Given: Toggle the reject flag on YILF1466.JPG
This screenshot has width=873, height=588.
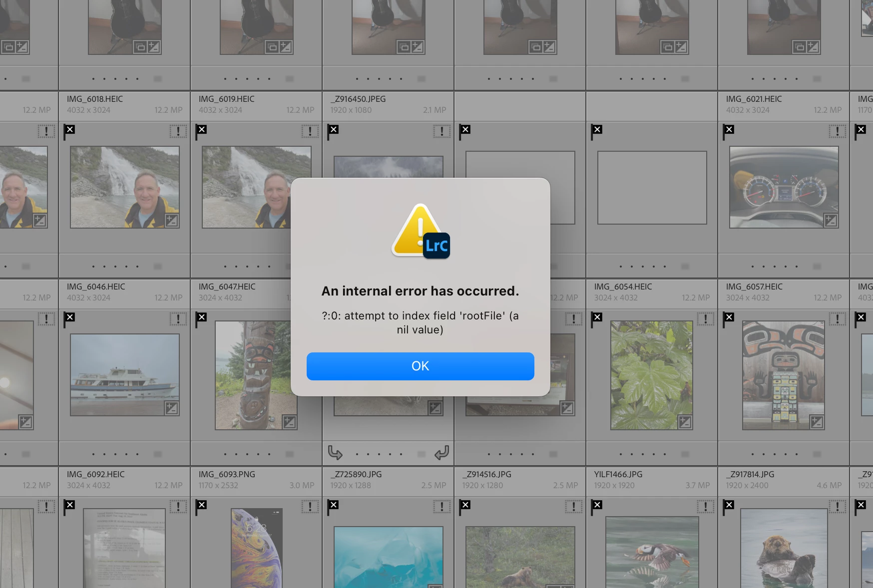Looking at the screenshot, I should tap(596, 507).
